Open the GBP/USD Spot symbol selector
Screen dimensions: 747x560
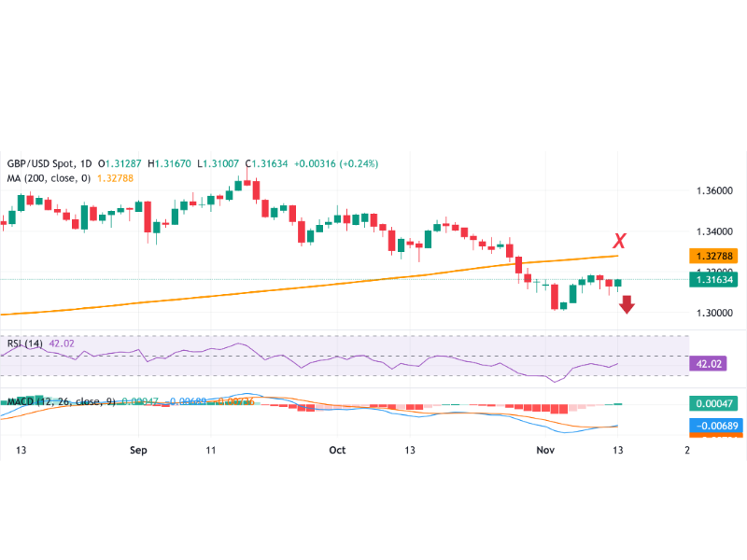42,161
